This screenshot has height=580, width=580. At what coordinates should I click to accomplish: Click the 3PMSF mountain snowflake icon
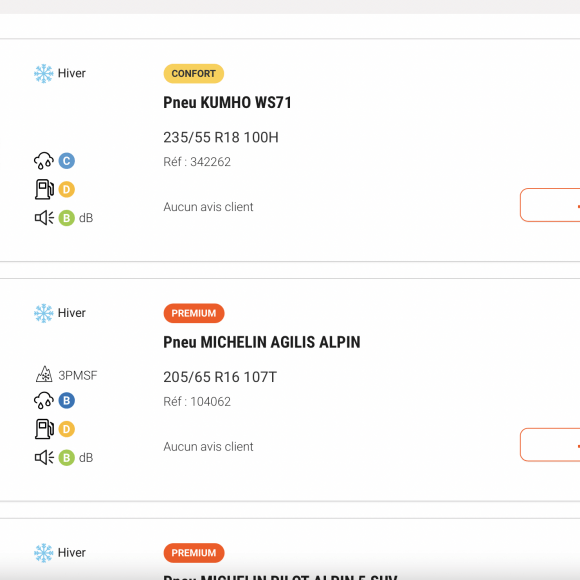(44, 374)
